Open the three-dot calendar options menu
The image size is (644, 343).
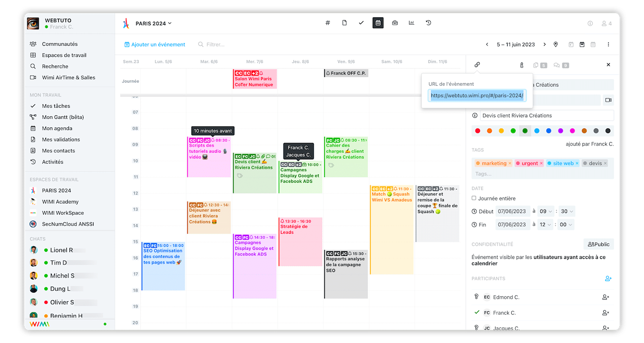click(608, 44)
